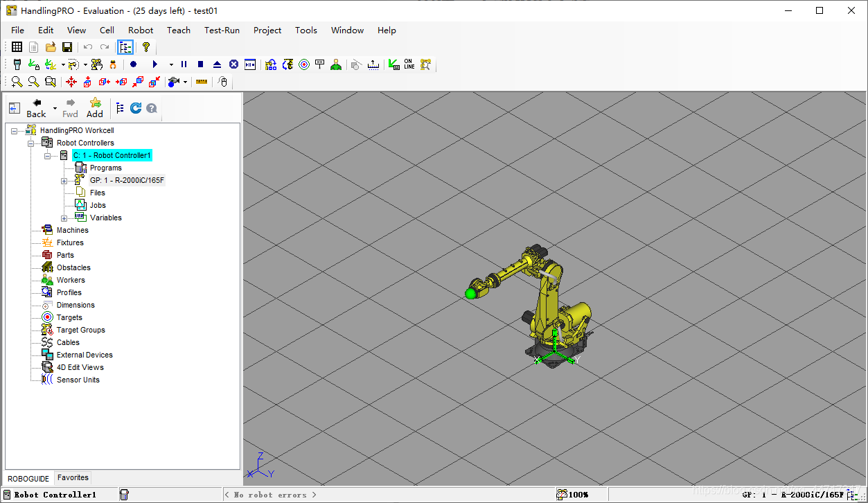Stop the simulation with the square button

(x=201, y=64)
